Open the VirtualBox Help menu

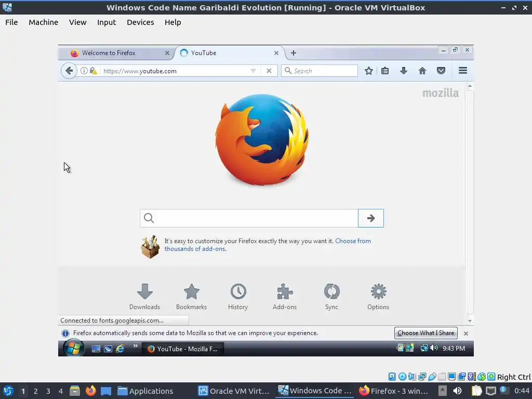coord(172,22)
